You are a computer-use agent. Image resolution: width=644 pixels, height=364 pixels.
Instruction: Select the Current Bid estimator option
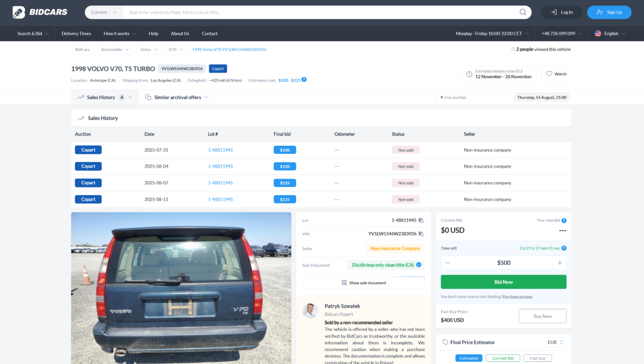(x=503, y=358)
